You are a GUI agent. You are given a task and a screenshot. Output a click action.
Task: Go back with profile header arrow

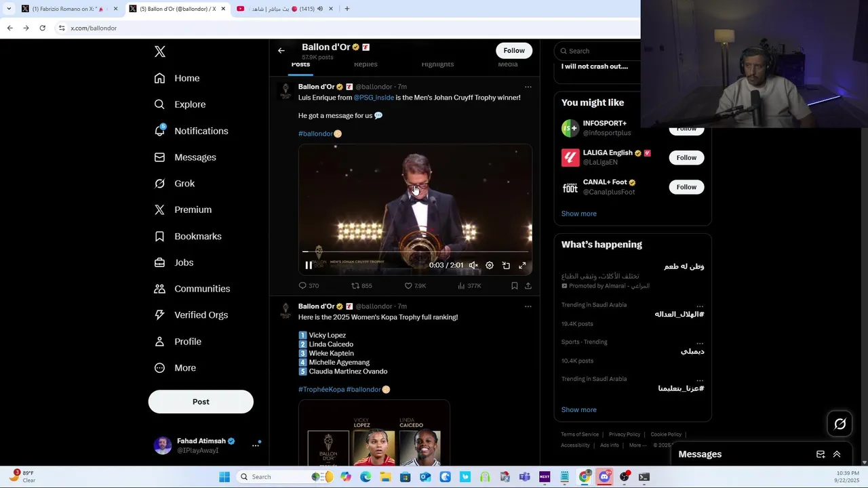coord(281,50)
